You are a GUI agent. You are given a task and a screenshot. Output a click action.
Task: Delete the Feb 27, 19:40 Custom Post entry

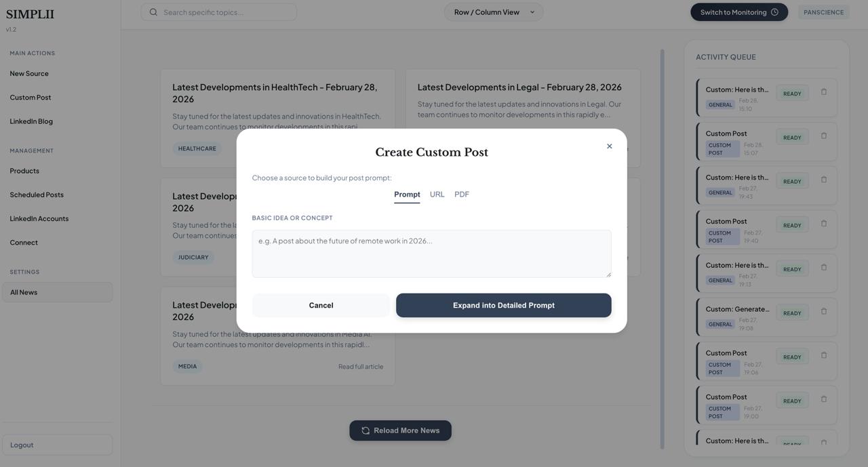(x=823, y=224)
